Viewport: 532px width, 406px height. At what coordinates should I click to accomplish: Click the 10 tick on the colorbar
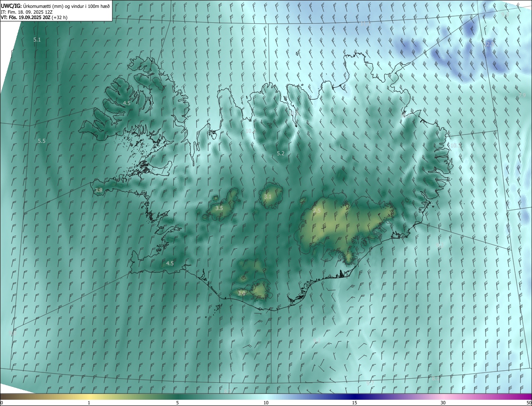point(266,403)
